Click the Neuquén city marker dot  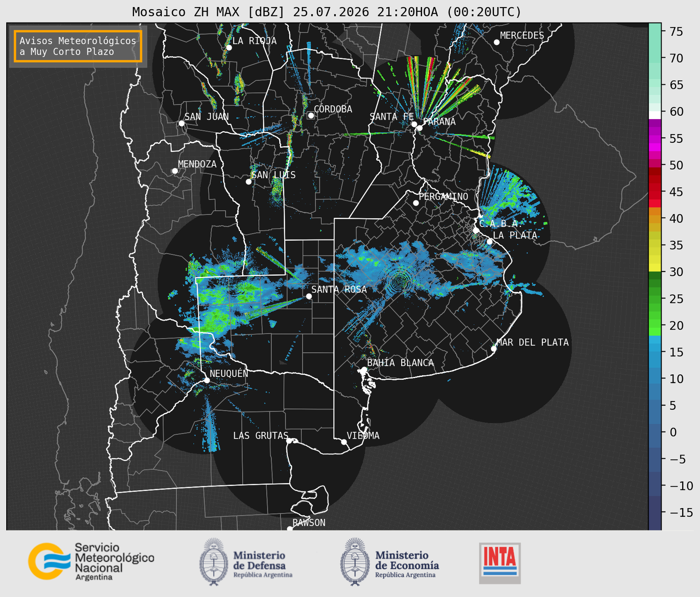(x=207, y=380)
